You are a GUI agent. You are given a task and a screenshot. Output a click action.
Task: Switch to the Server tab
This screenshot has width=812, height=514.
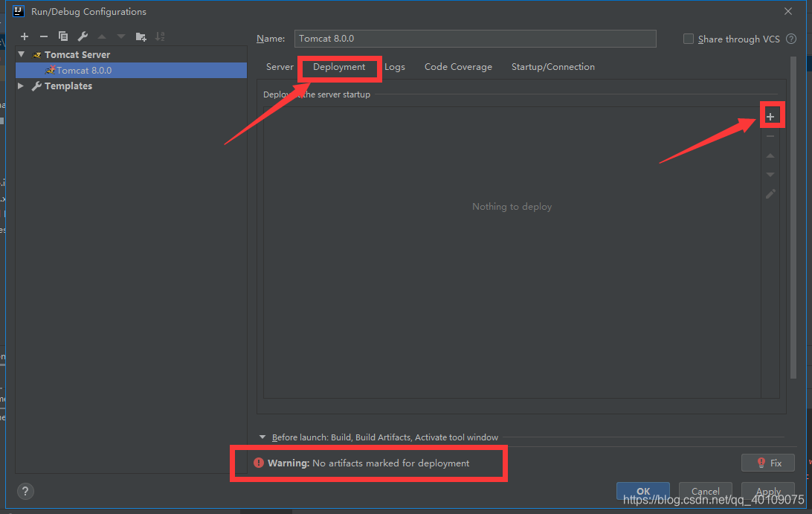[x=280, y=67]
